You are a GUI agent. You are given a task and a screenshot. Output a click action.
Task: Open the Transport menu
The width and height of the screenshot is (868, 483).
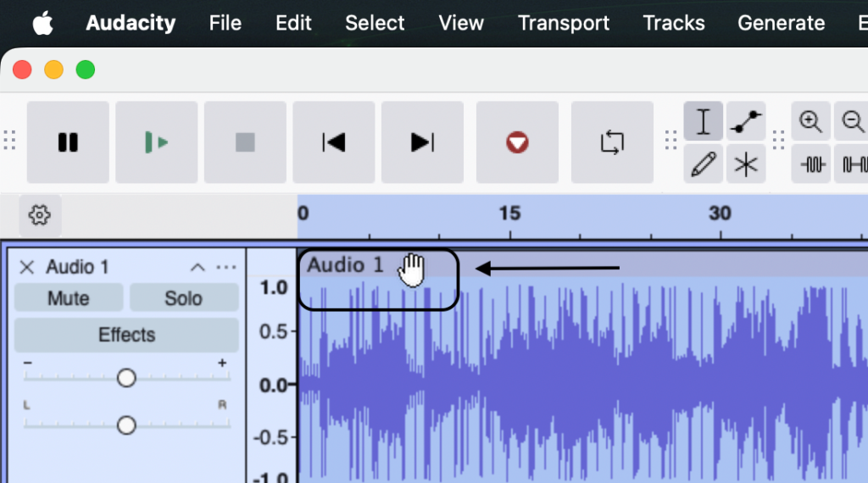pos(564,23)
